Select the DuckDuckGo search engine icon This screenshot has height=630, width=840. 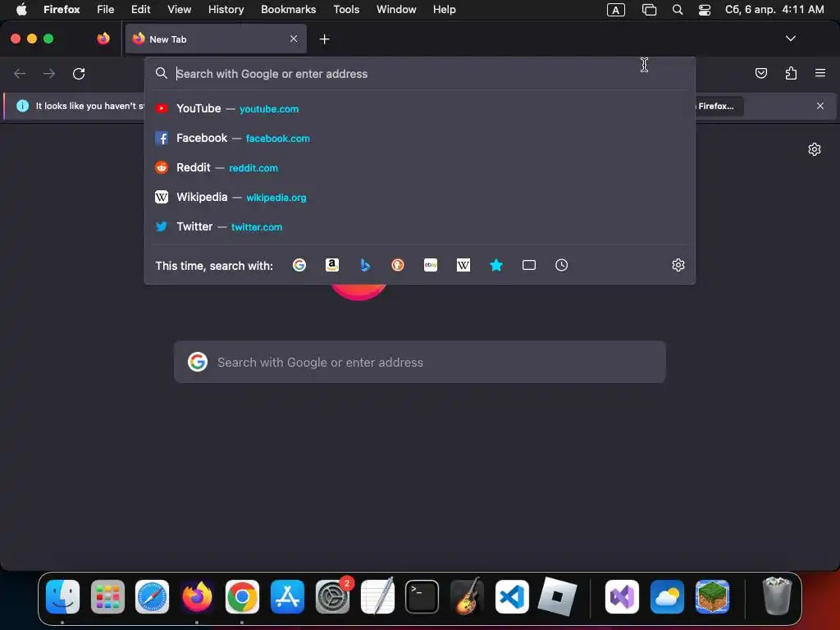click(x=398, y=265)
